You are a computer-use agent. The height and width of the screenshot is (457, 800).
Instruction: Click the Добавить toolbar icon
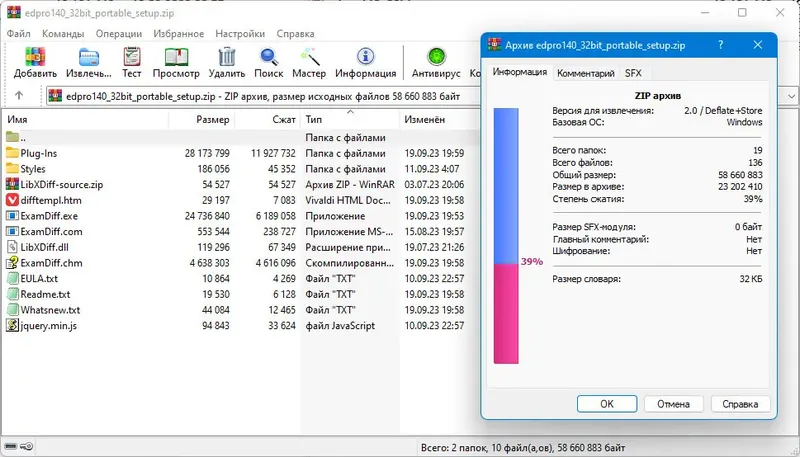pos(35,57)
